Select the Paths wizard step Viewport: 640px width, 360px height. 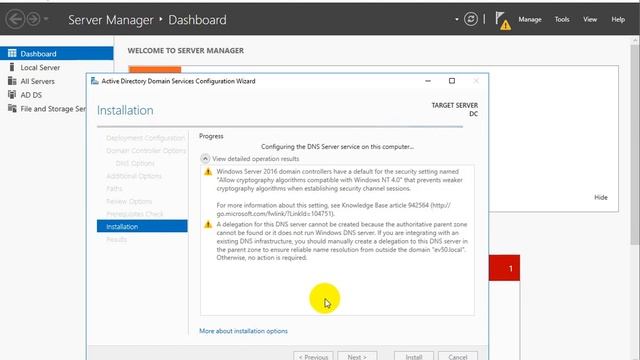coord(114,189)
